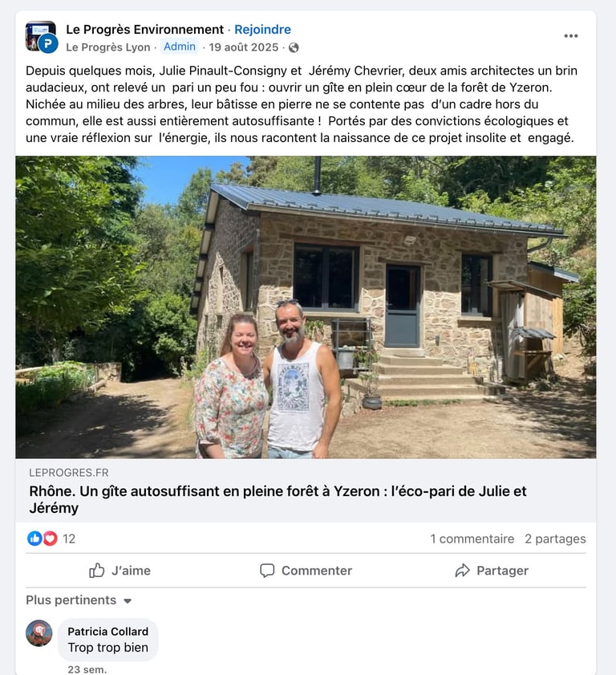Open the article photo of stone house
616x675 pixels.
click(x=306, y=307)
